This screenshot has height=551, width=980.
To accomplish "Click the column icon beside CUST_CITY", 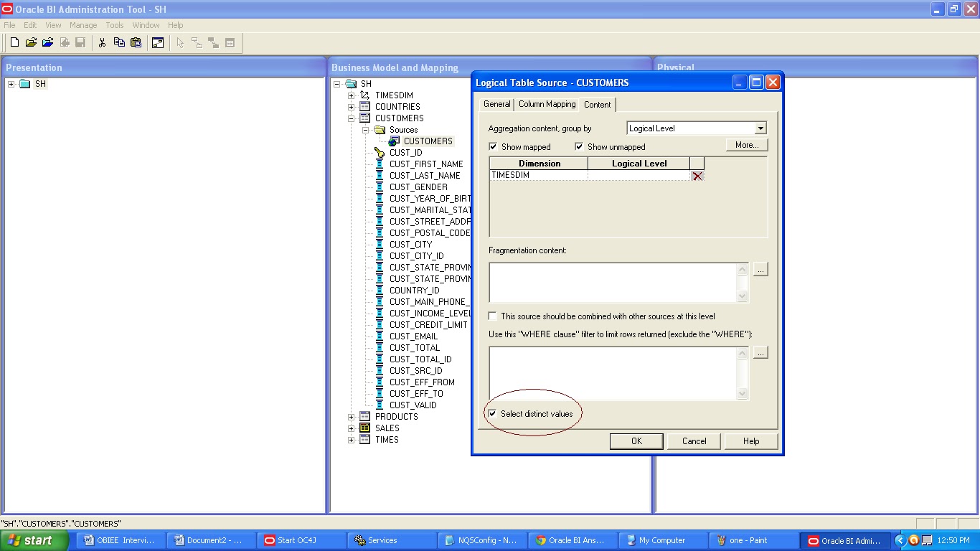I will 380,245.
